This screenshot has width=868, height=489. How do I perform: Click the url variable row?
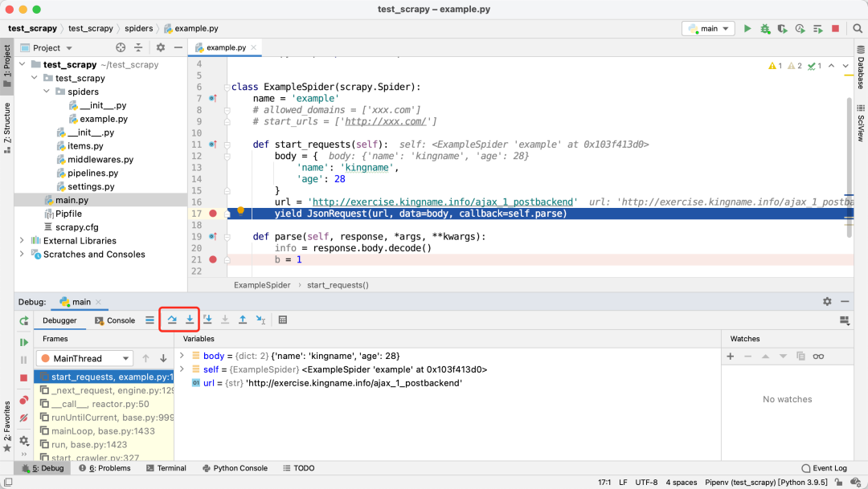pyautogui.click(x=448, y=383)
